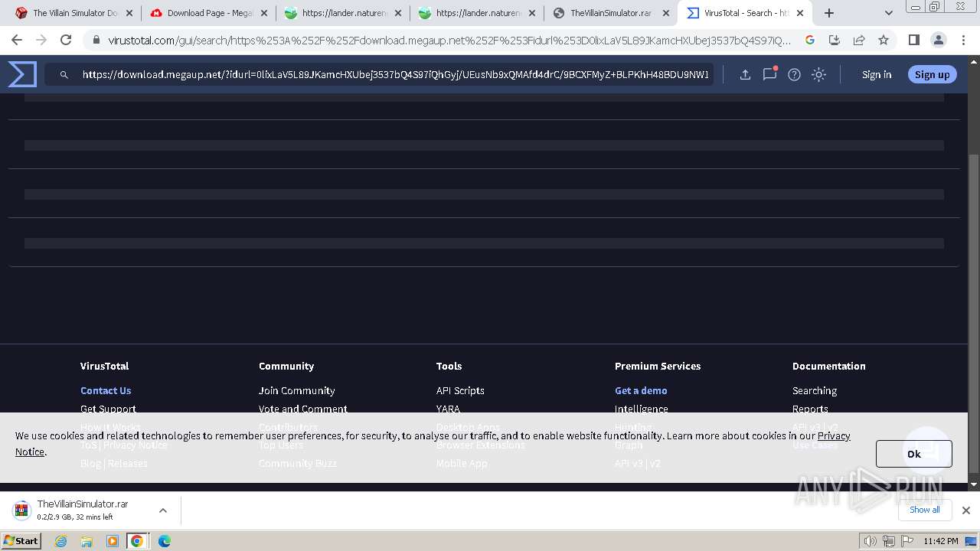Toggle the light/dark theme sun icon

coord(818,74)
